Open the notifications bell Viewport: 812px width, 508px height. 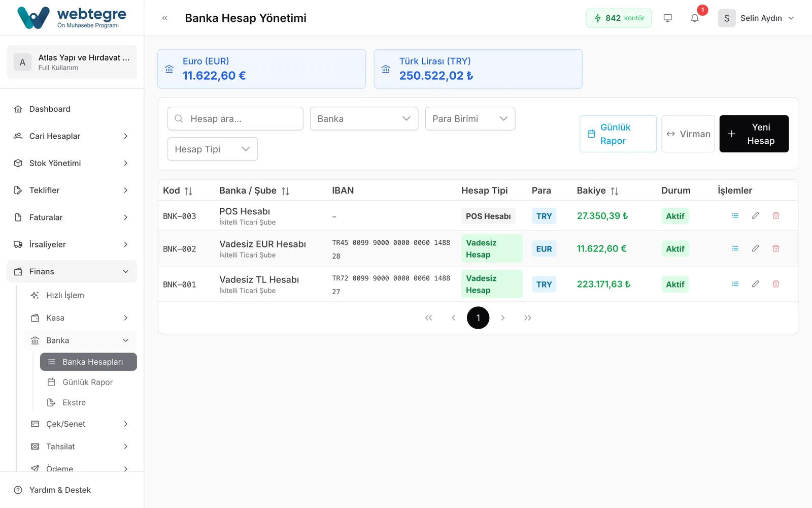695,18
